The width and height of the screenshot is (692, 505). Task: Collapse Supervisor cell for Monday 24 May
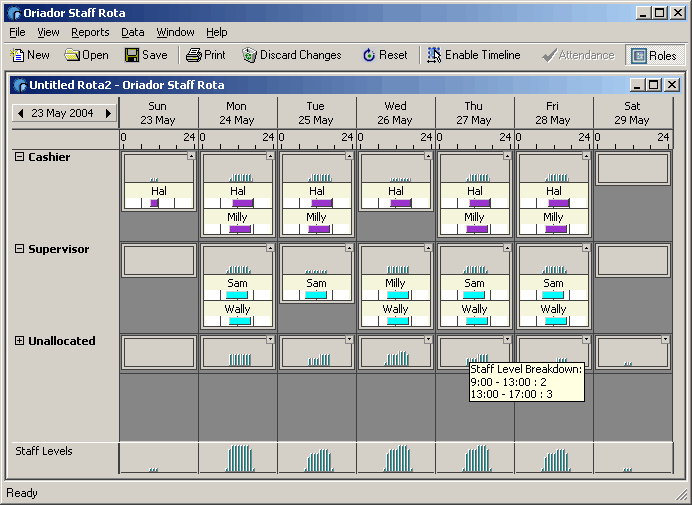click(270, 248)
